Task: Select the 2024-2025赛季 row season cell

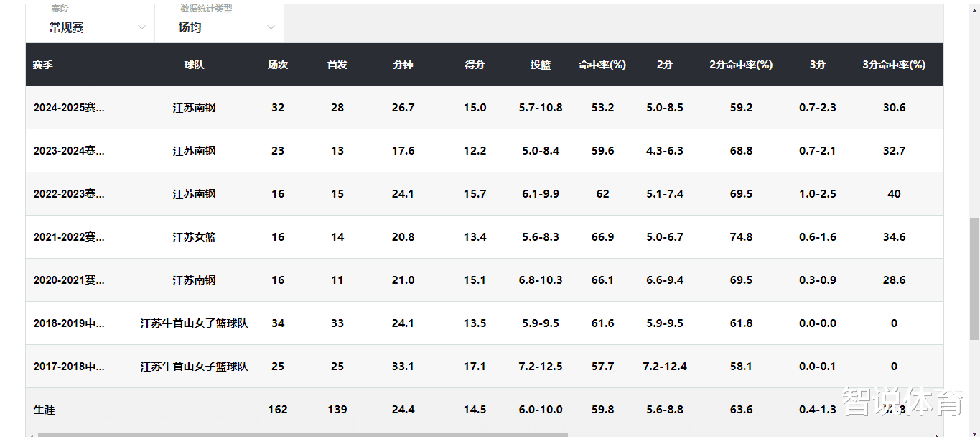Action: pos(69,108)
